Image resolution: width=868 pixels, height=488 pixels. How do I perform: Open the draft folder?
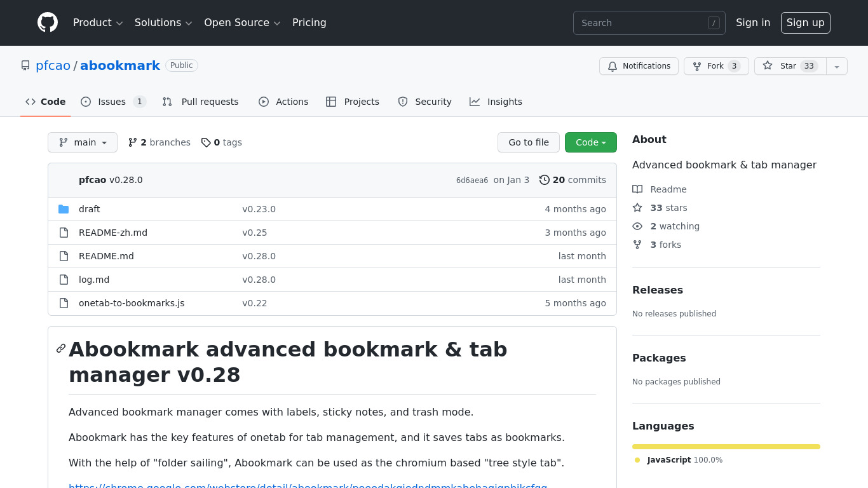pos(89,209)
